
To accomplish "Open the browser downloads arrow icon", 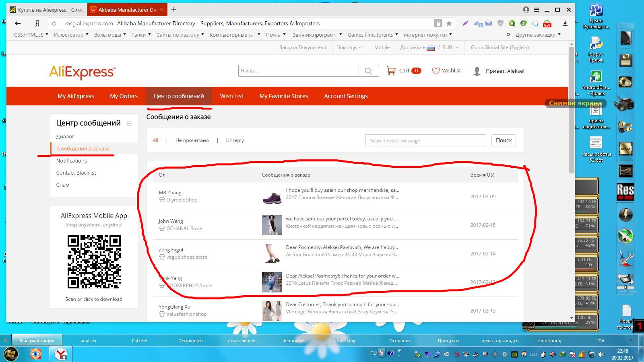I will 565,23.
